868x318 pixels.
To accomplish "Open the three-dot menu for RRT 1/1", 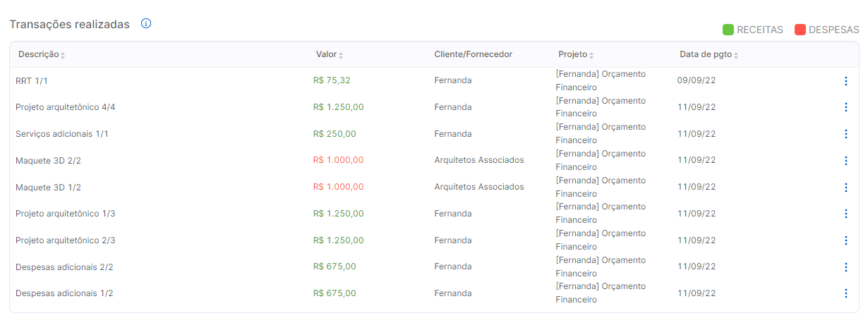I will point(846,81).
